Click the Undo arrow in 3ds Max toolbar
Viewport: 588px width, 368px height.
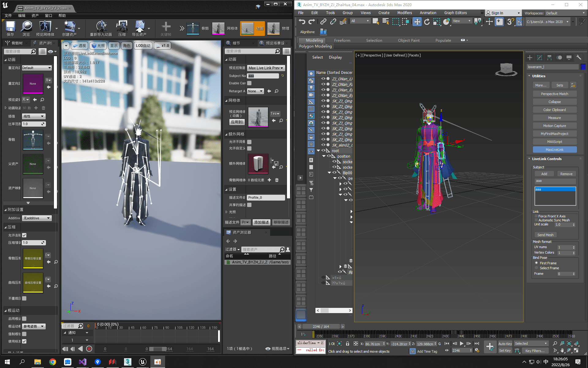[302, 21]
